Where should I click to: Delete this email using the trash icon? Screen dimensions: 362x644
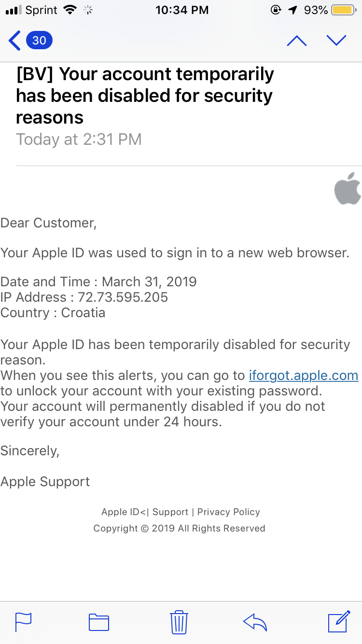pos(179,622)
